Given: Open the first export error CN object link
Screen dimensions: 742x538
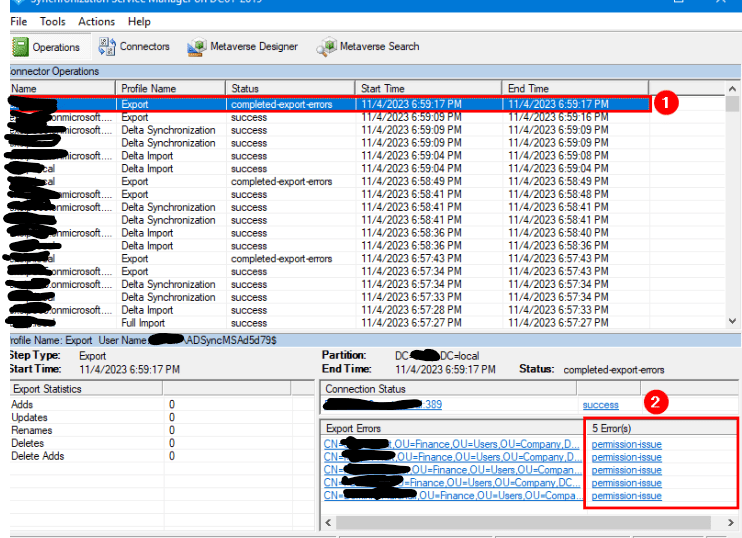Looking at the screenshot, I should pos(450,444).
